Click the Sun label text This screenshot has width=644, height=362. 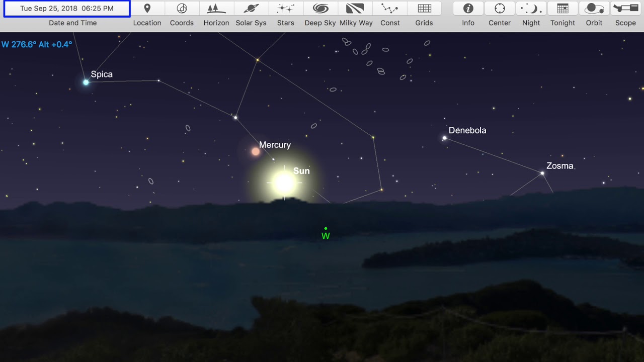click(x=301, y=171)
